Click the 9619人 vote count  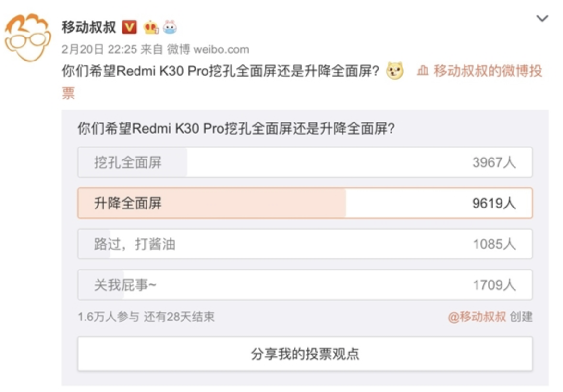point(494,204)
